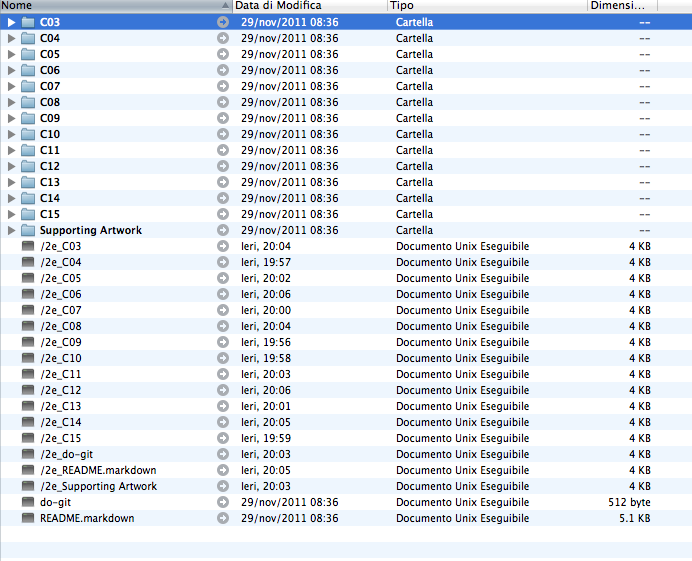Click the C12 folder icon
Viewport: 692px width, 561px height.
point(27,166)
